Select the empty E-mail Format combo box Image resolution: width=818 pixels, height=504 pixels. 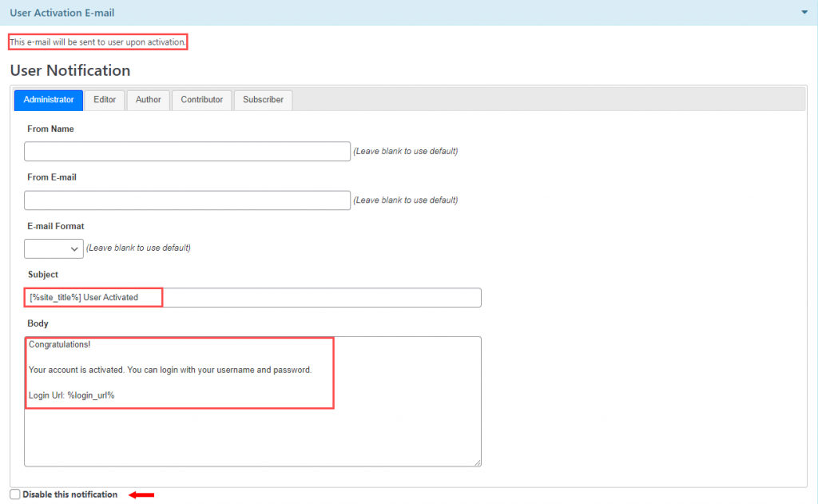pyautogui.click(x=54, y=248)
